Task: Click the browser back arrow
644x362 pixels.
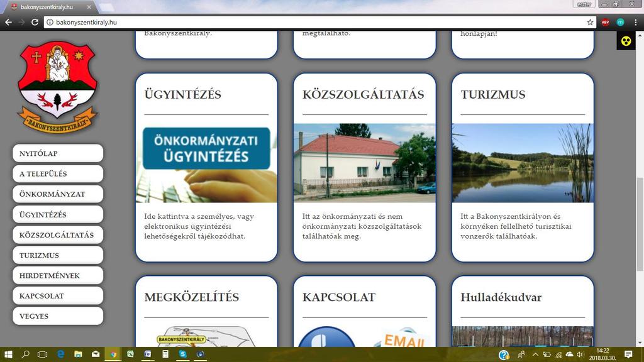Action: pyautogui.click(x=9, y=22)
